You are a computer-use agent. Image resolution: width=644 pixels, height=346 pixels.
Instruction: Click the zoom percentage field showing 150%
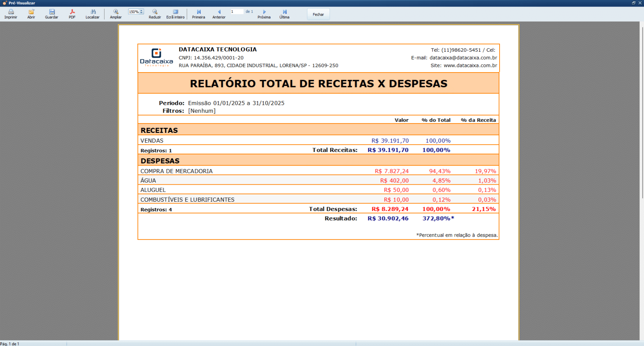point(134,11)
